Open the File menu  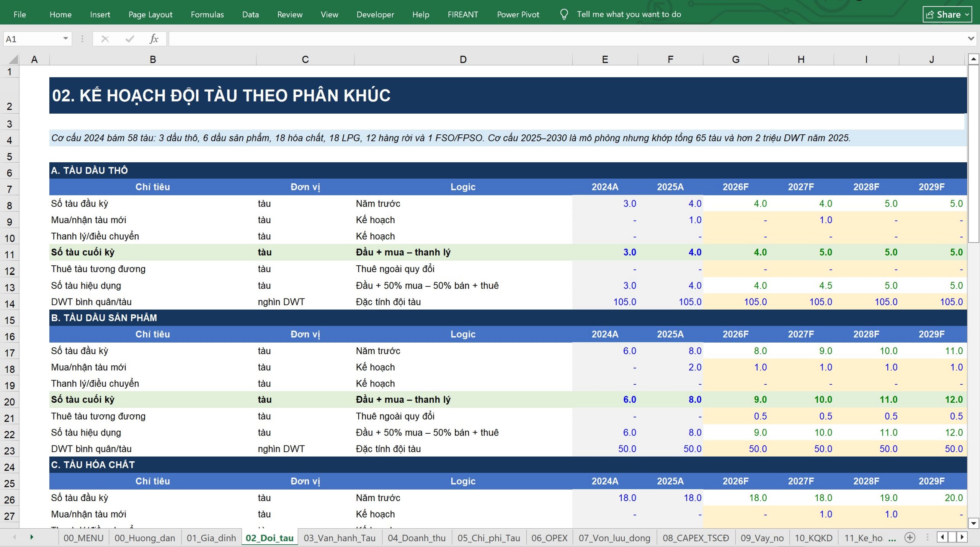(20, 15)
